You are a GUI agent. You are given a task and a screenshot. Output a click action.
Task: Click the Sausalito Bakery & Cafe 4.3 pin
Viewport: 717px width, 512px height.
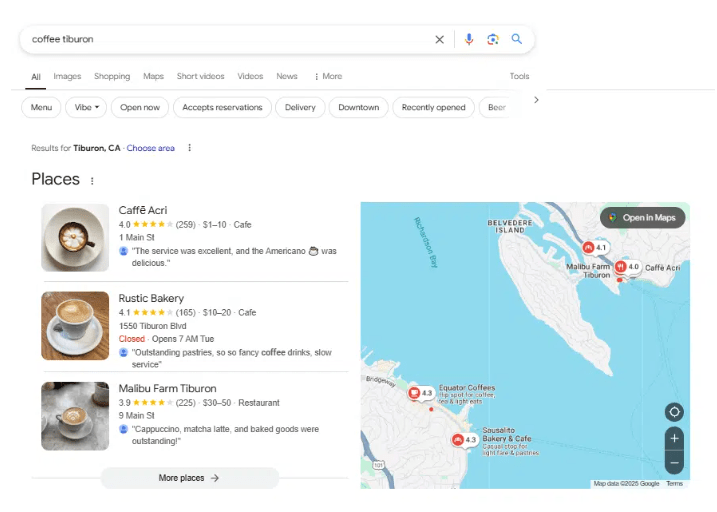[x=464, y=440]
